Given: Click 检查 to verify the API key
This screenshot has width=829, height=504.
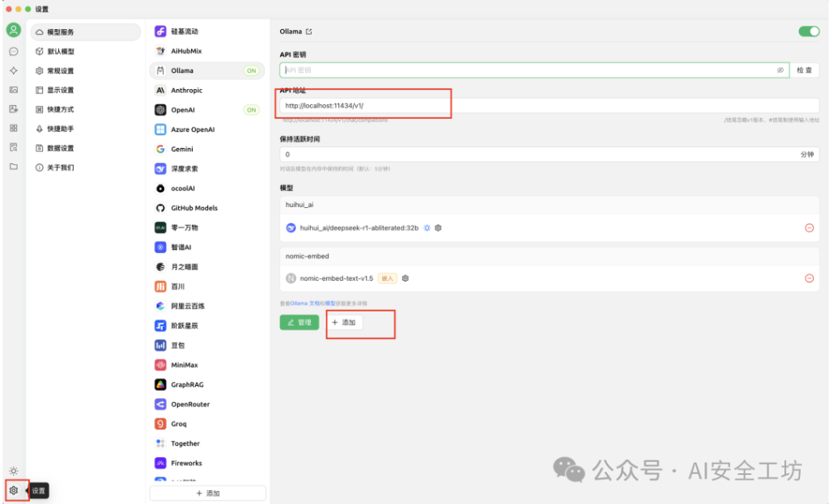Looking at the screenshot, I should [806, 70].
